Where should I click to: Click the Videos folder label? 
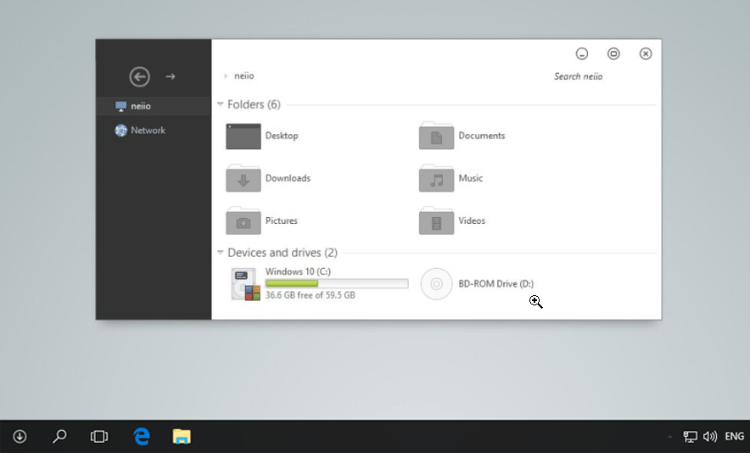pos(472,221)
